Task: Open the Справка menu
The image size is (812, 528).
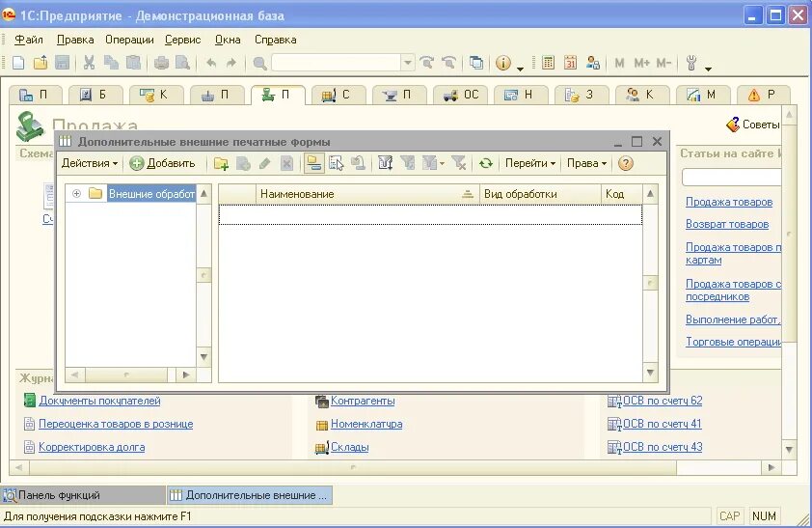Action: [275, 40]
